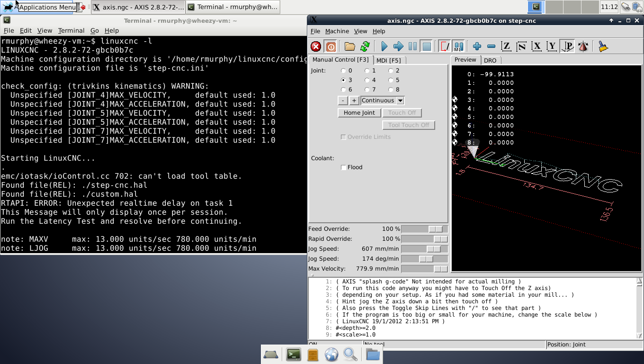This screenshot has width=644, height=364.
Task: Select joint 0 radio button
Action: (343, 71)
